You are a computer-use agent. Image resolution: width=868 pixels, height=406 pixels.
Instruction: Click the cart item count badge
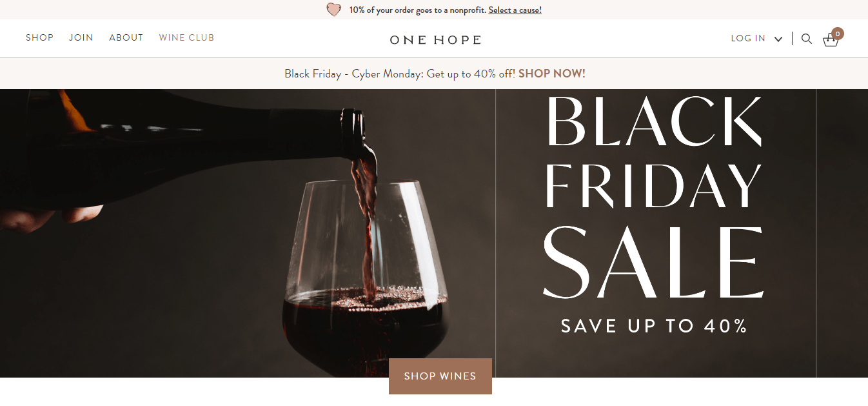point(838,34)
